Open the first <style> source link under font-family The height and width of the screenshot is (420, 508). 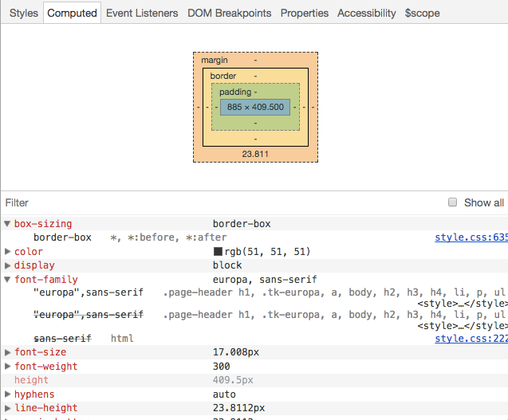coord(463,304)
